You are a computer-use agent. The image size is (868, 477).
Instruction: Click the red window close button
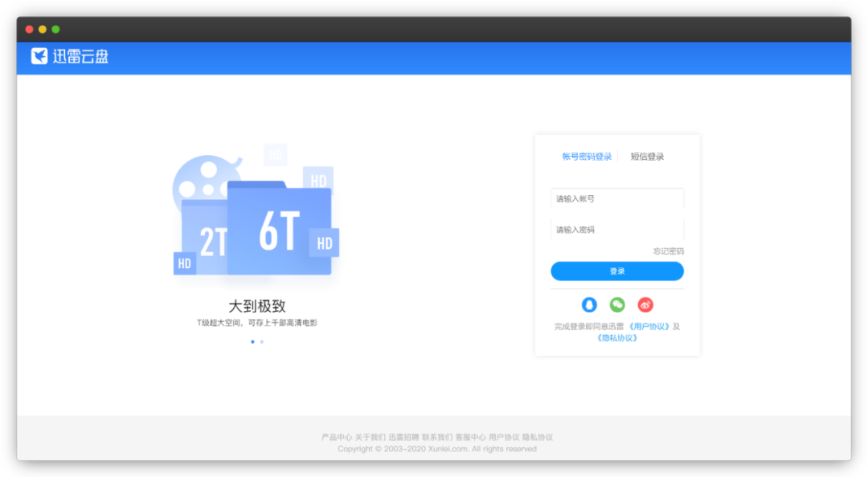pos(30,30)
